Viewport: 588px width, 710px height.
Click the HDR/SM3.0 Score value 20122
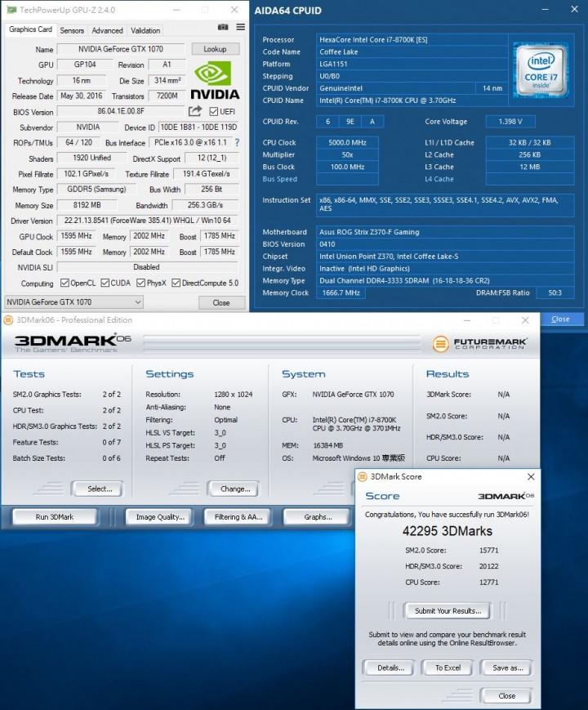coord(488,566)
